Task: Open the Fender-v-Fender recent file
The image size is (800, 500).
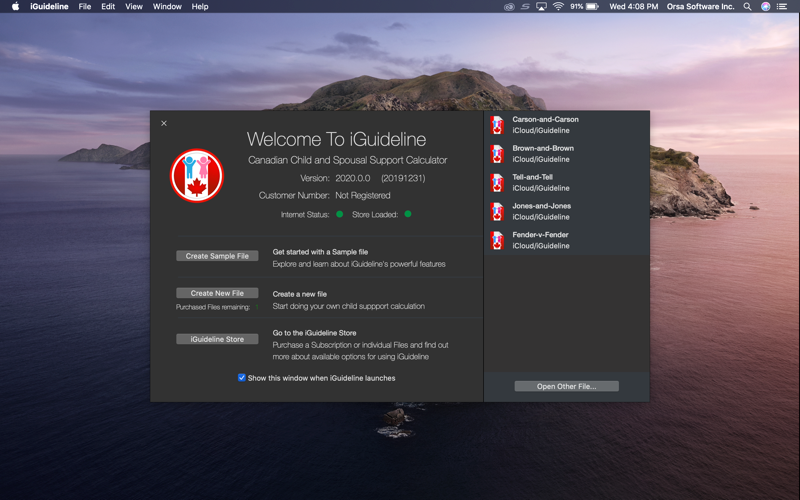Action: pos(567,240)
